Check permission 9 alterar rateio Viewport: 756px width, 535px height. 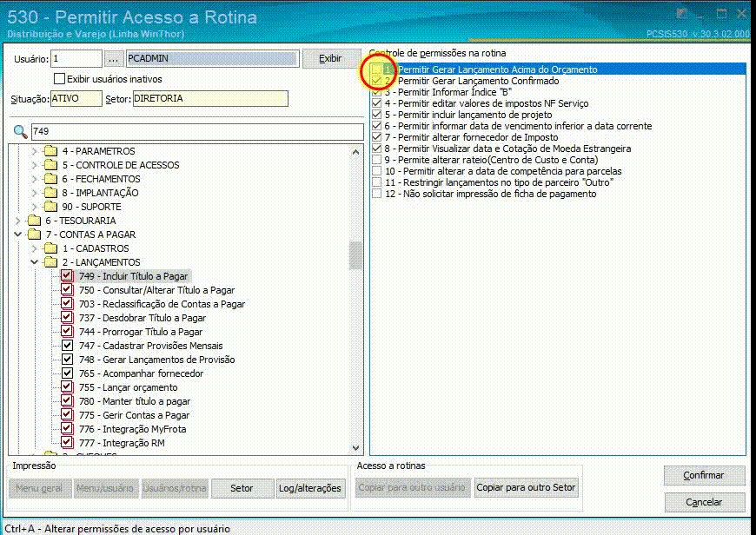[x=376, y=160]
